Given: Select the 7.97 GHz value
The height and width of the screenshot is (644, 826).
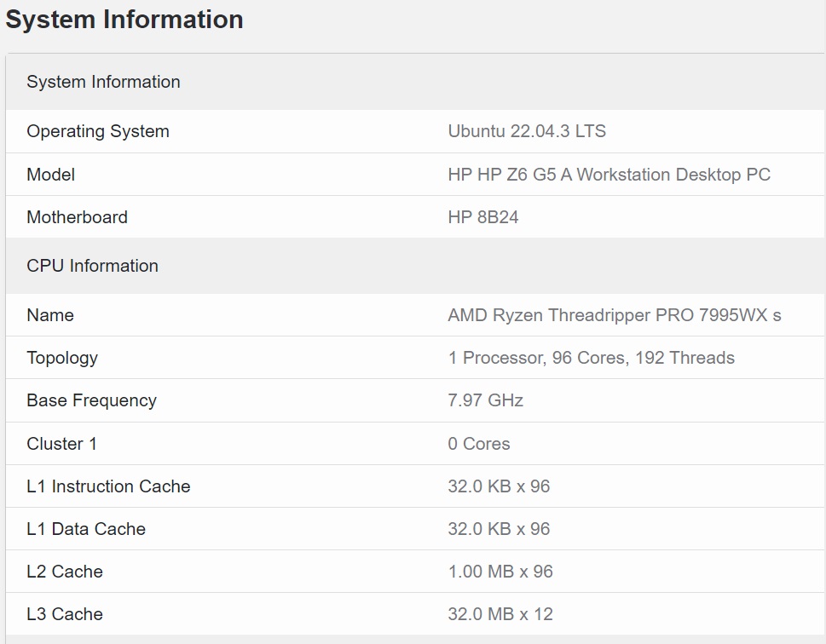Looking at the screenshot, I should coord(485,400).
